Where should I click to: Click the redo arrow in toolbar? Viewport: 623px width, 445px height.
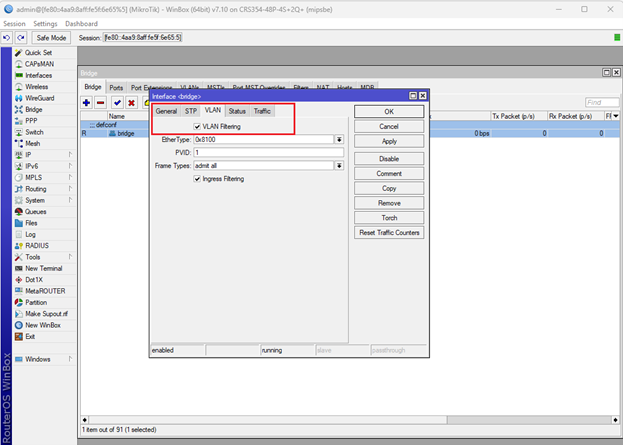(x=21, y=38)
